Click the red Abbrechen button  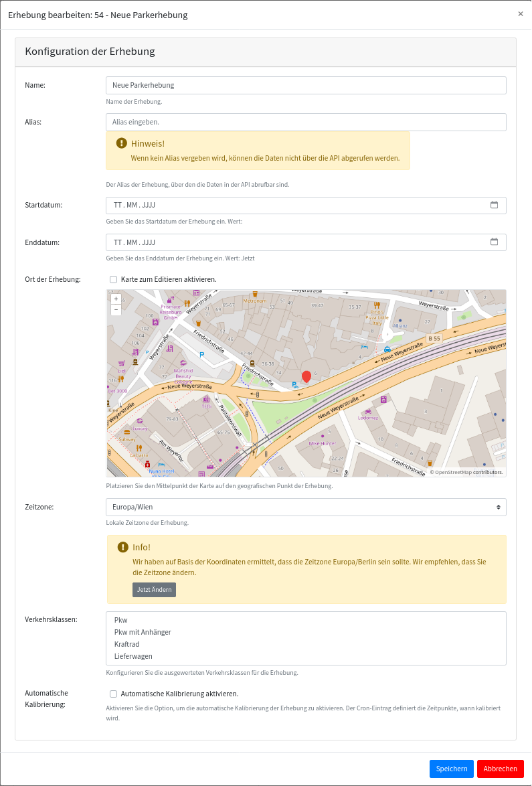pos(500,769)
